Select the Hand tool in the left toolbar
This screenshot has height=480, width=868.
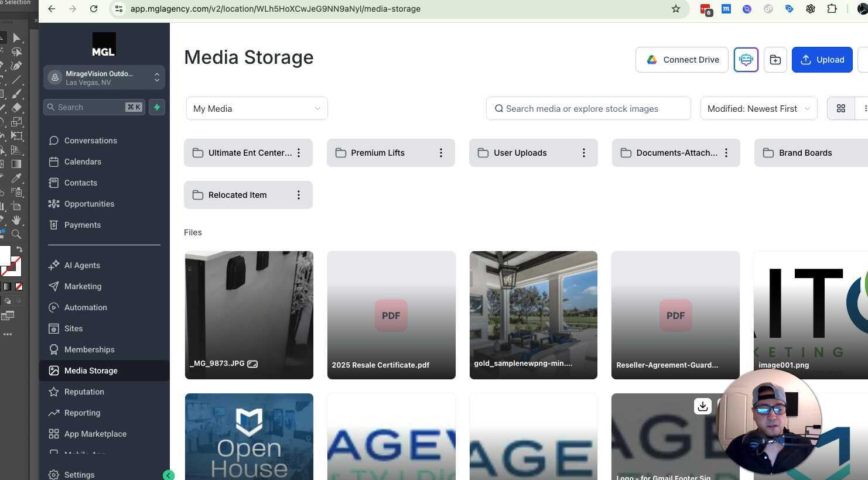[16, 220]
